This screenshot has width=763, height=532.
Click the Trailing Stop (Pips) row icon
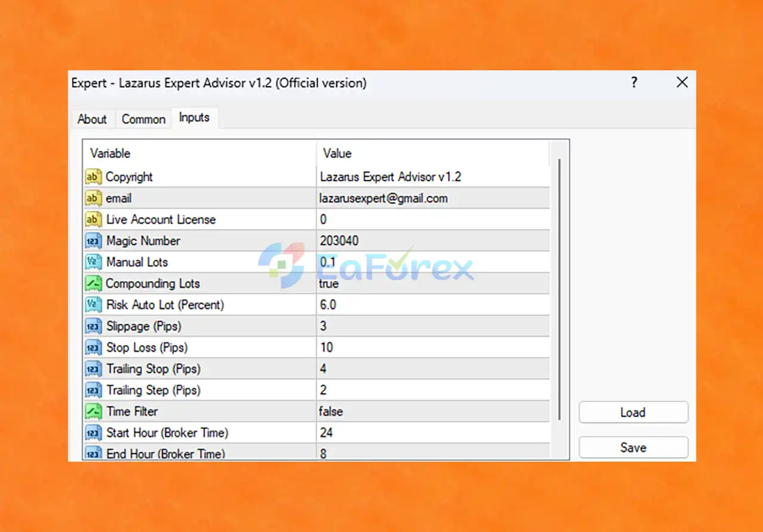coord(94,369)
